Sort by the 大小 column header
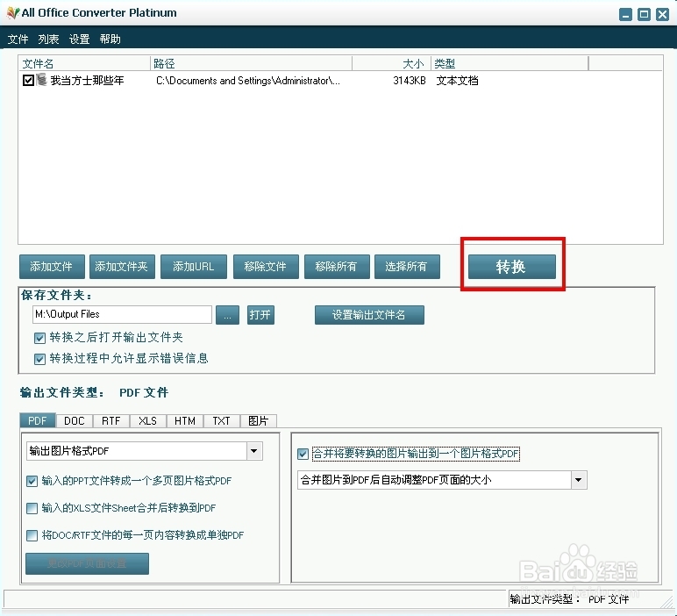This screenshot has width=677, height=616. pos(392,64)
